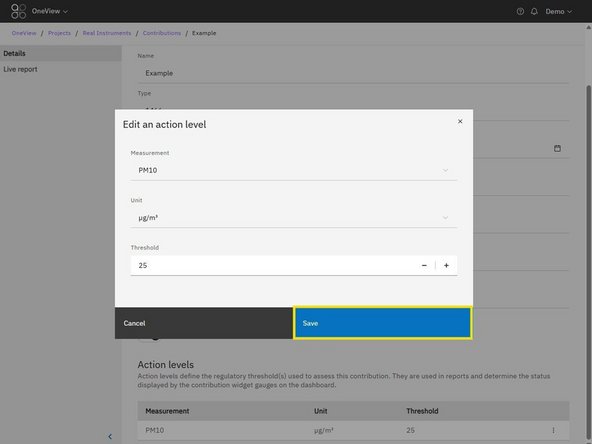The height and width of the screenshot is (444, 592).
Task: Collapse the sidebar with the chevron
Action: [x=110, y=436]
